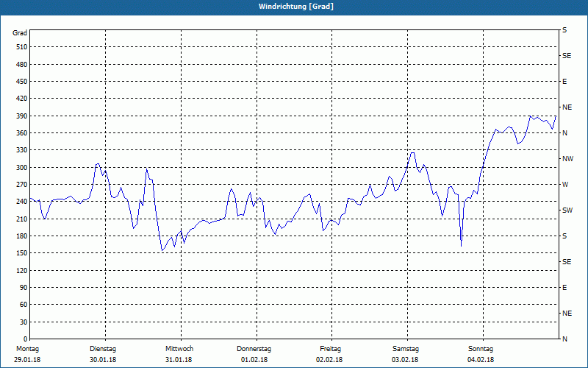Click the NE compass label level with 30
The image size is (588, 368).
point(567,314)
